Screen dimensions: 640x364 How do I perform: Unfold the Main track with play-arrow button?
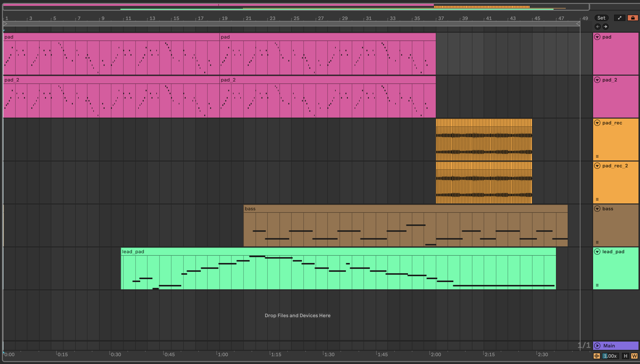(597, 346)
